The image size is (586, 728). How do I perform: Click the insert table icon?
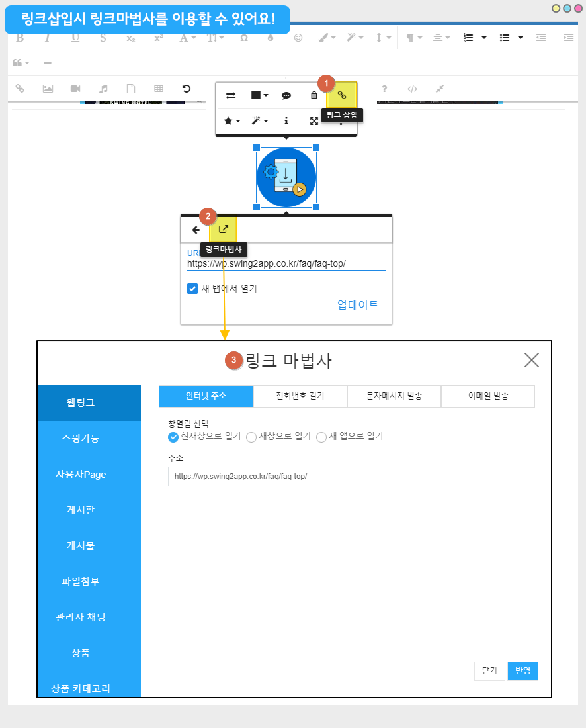point(159,89)
